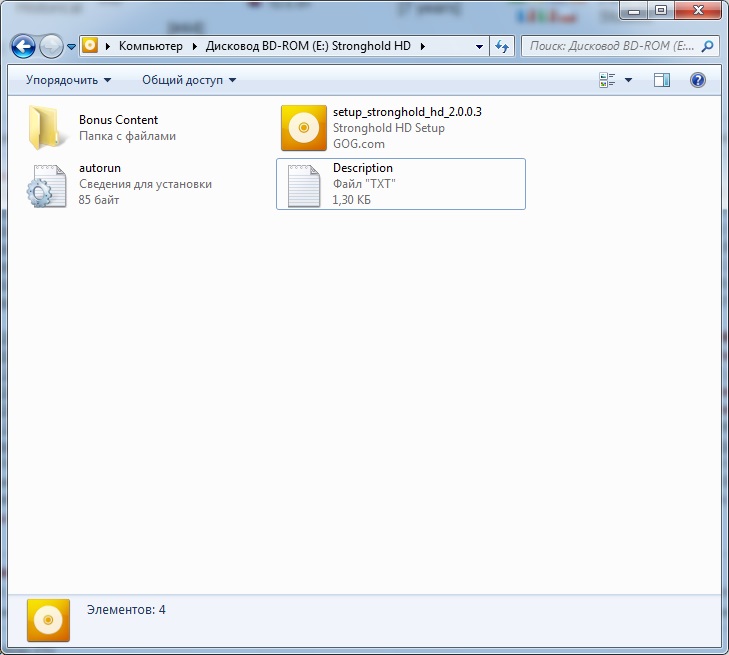Select the autorun file icon
The image size is (729, 655).
(x=46, y=186)
